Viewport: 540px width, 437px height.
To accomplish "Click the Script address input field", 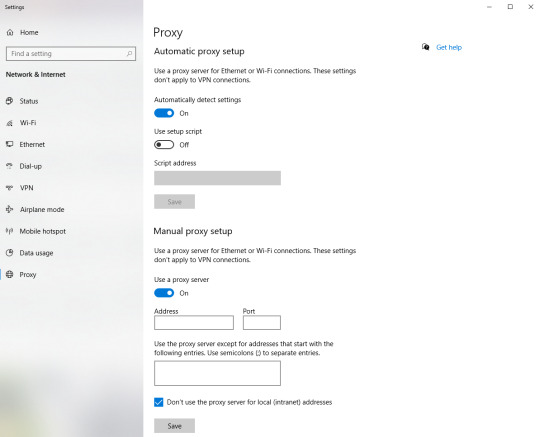I will 217,178.
